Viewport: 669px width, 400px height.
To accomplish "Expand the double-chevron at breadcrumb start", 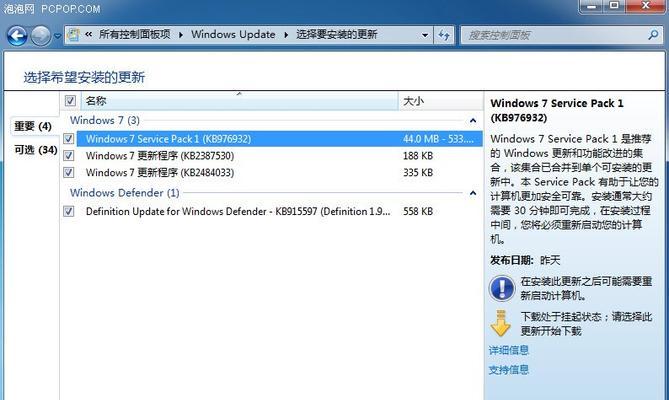I will [x=89, y=35].
